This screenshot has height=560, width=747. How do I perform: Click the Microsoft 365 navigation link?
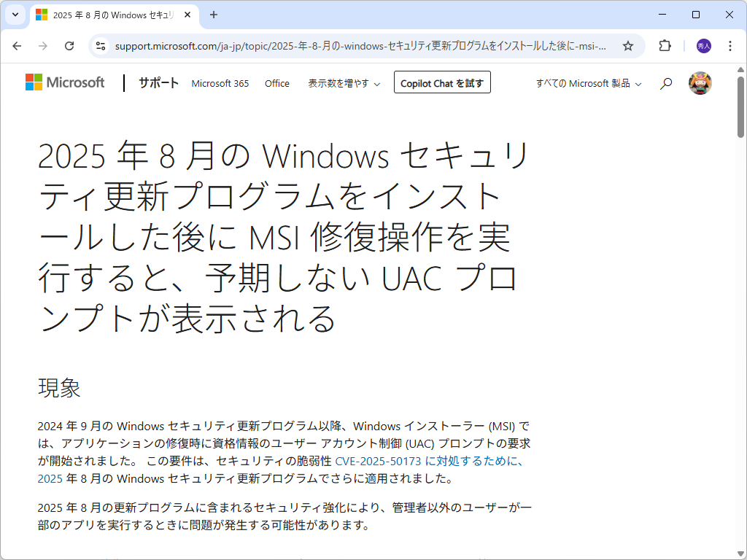click(220, 83)
